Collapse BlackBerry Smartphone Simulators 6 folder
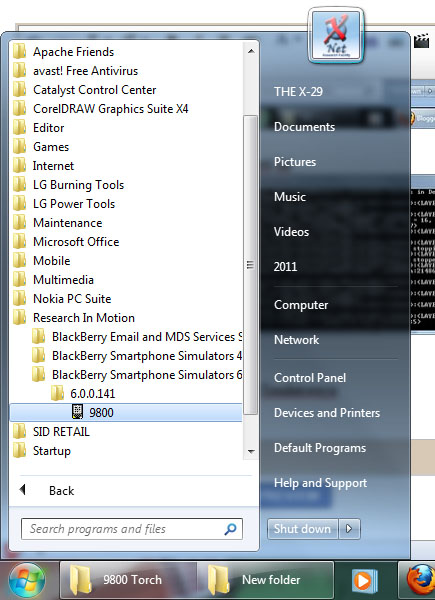The height and width of the screenshot is (600, 435). point(38,374)
